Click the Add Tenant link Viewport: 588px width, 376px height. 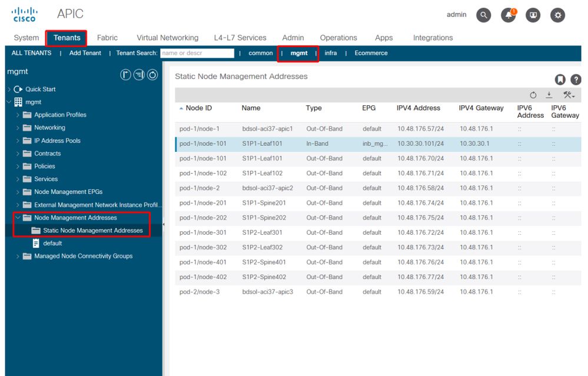pos(85,53)
